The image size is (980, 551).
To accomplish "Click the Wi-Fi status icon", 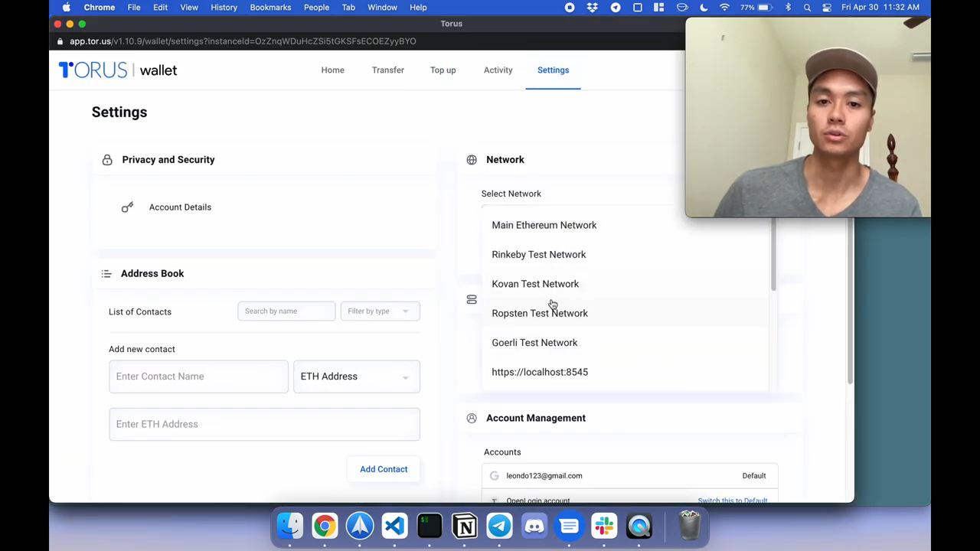I will pos(724,8).
